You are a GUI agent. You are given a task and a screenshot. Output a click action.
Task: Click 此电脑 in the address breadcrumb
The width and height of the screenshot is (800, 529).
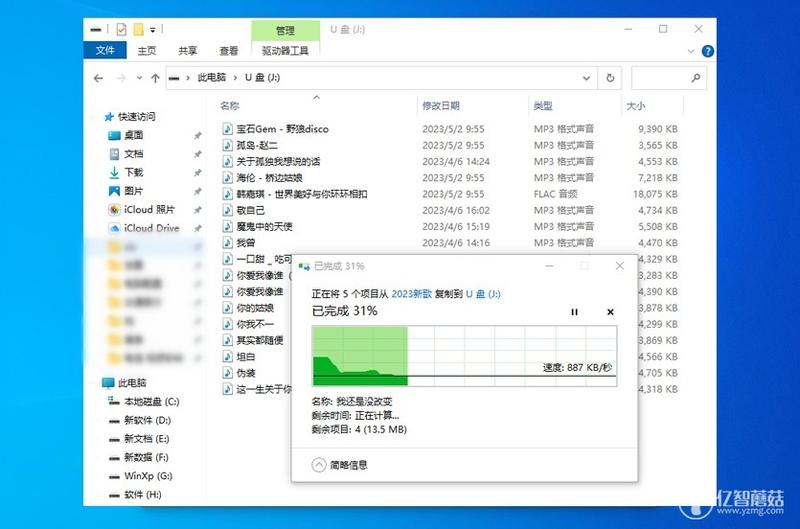(212, 78)
